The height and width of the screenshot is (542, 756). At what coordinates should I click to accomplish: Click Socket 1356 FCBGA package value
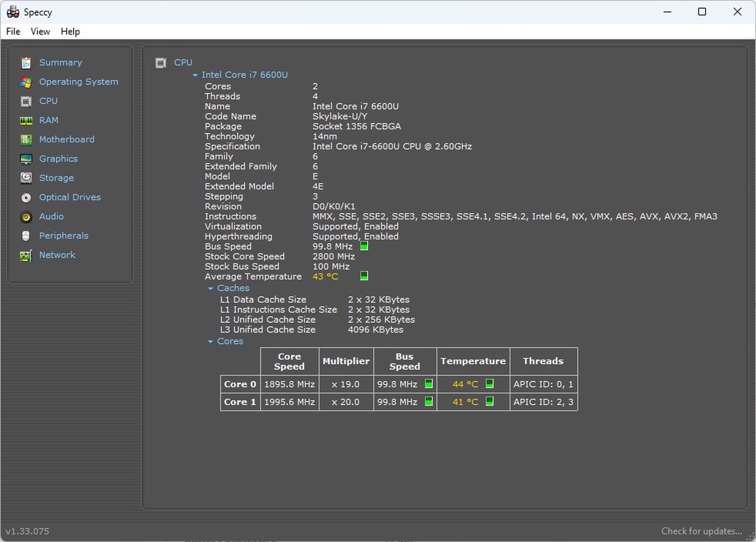(x=357, y=126)
